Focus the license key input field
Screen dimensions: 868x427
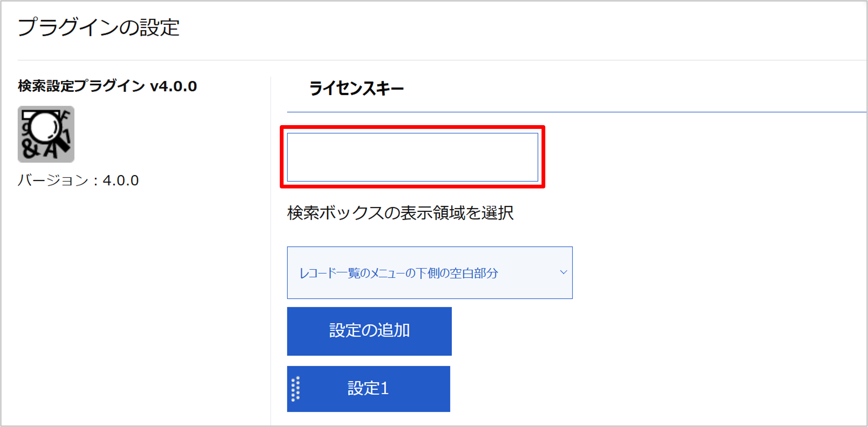[412, 157]
